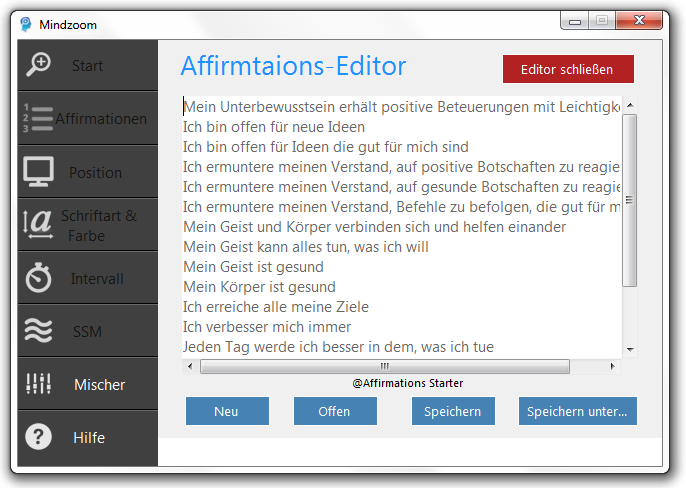Click the Affirmtaions-Editor heading
Image resolution: width=686 pixels, height=488 pixels.
[294, 66]
